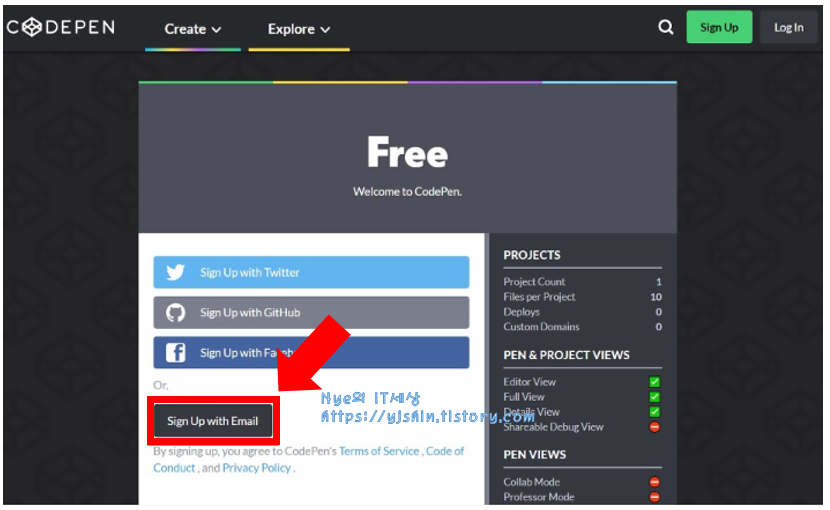Screen dimensions: 830x510
Task: Sign up with Twitter button
Action: (311, 272)
